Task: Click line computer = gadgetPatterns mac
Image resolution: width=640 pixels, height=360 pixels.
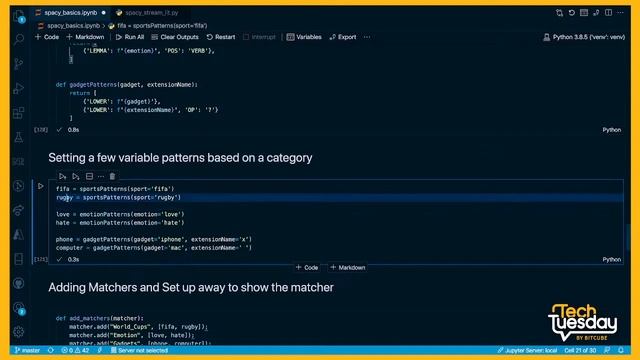Action: click(x=154, y=248)
